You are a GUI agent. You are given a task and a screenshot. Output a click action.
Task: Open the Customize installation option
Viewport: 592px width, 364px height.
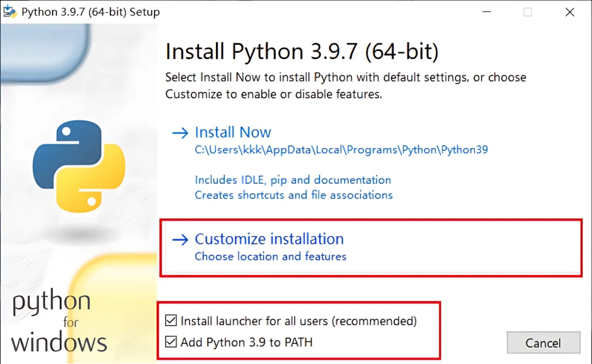click(x=269, y=240)
